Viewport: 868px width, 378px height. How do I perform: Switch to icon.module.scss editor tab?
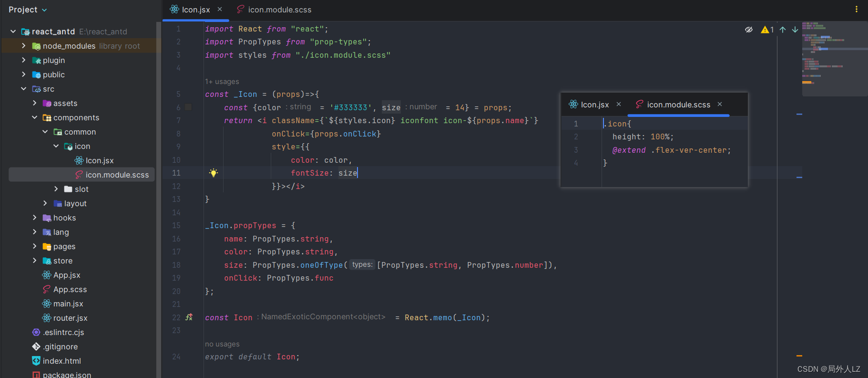point(274,10)
